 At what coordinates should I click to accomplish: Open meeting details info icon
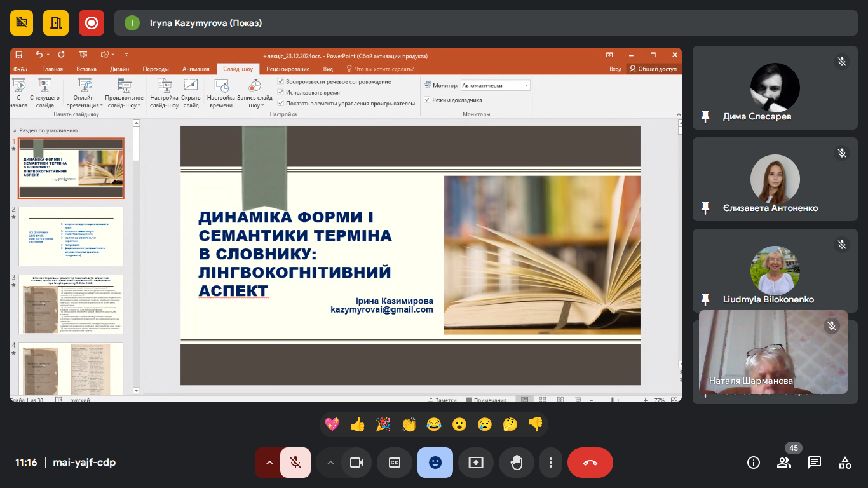click(x=754, y=463)
